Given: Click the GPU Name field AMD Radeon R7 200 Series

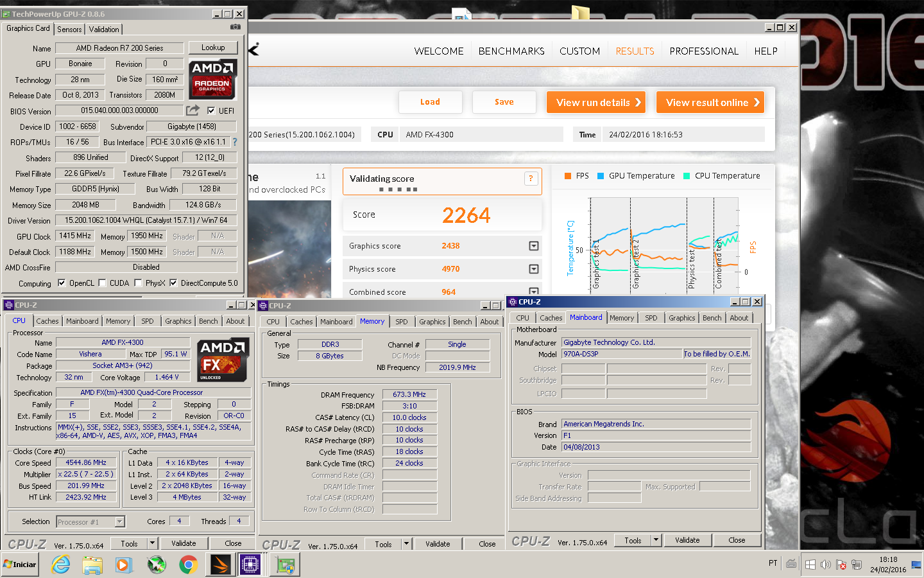Looking at the screenshot, I should (x=119, y=48).
